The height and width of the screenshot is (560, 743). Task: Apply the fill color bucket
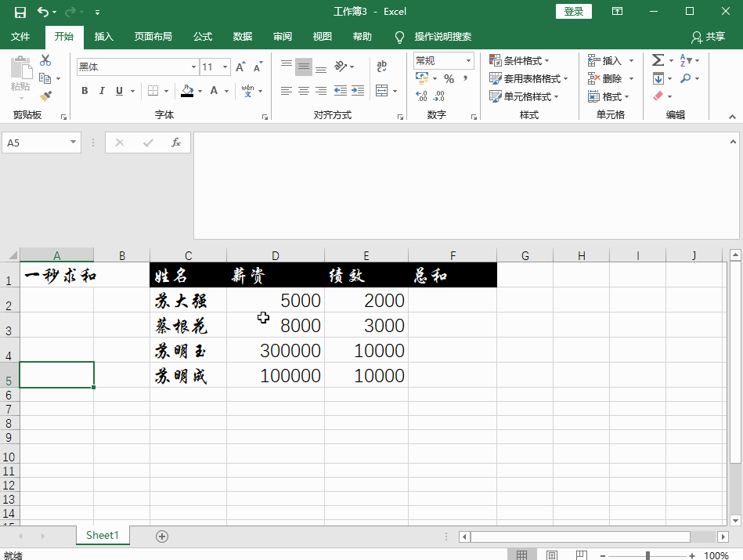187,91
